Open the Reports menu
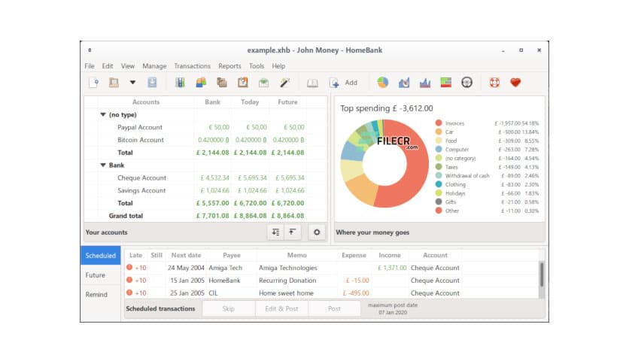629x364 pixels. [230, 65]
